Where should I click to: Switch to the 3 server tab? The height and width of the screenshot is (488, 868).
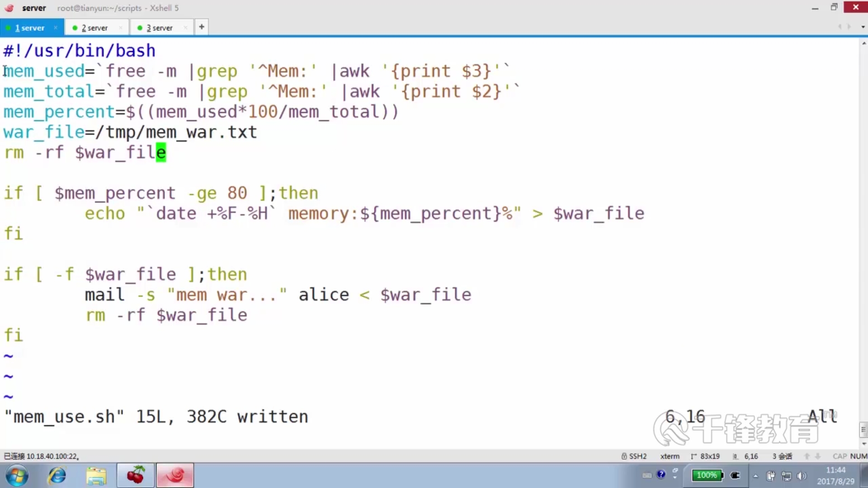click(159, 28)
